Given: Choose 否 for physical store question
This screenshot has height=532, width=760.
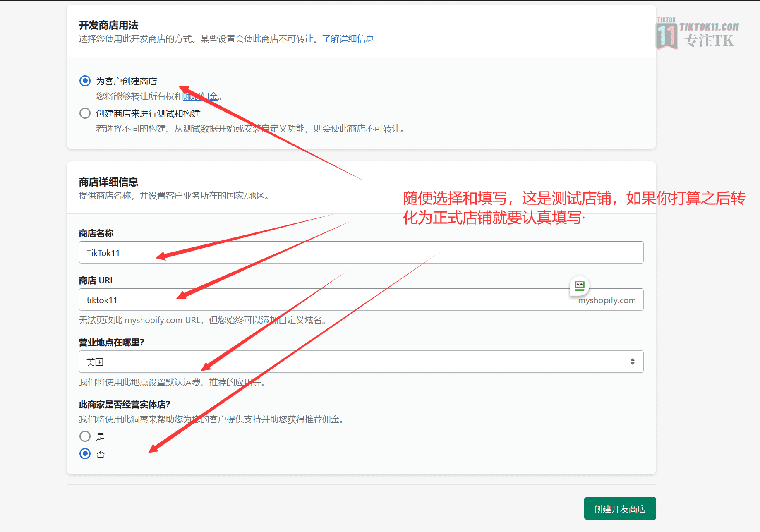Looking at the screenshot, I should [x=85, y=453].
